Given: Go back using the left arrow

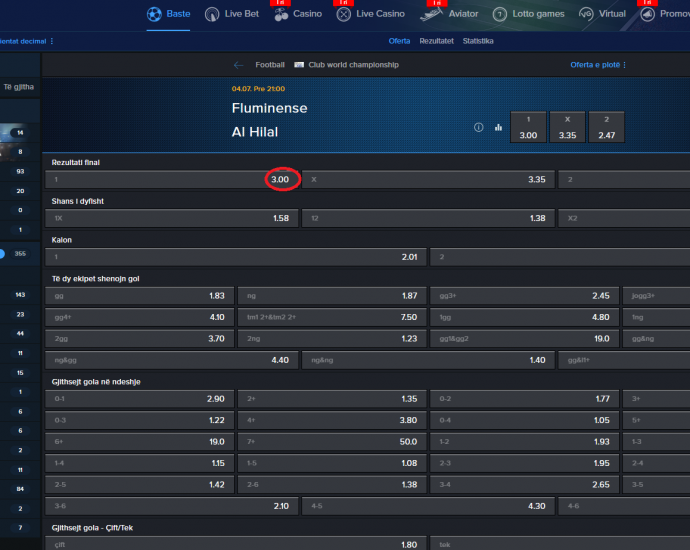Looking at the screenshot, I should [239, 65].
